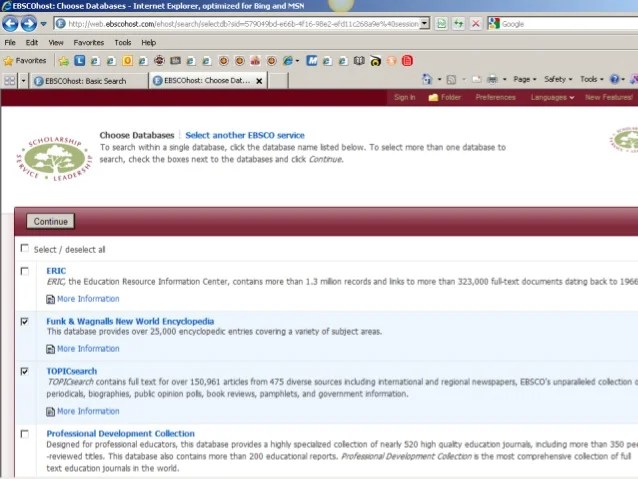The image size is (638, 479).
Task: Open the Edit menu
Action: click(32, 42)
